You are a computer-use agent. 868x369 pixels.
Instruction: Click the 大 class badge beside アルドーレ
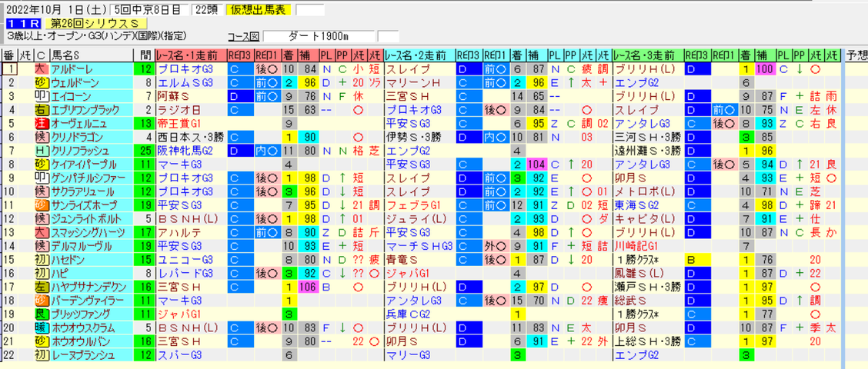pos(41,69)
